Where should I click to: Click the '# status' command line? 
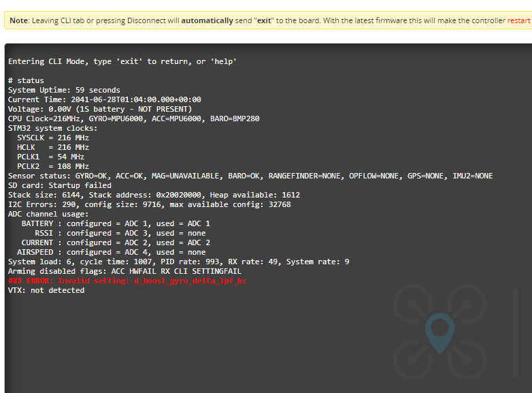coord(26,80)
